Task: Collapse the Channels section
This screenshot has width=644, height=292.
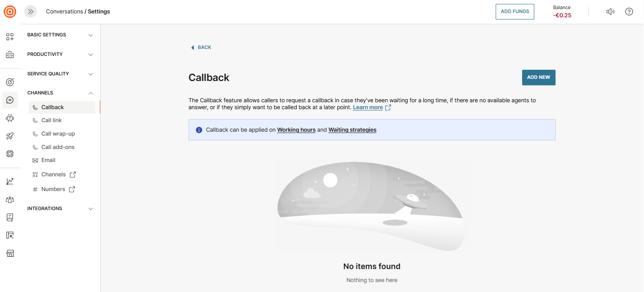Action: [60, 93]
